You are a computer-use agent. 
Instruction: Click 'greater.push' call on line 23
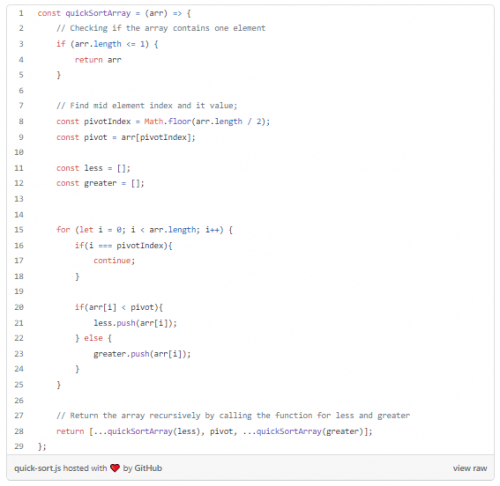point(121,354)
